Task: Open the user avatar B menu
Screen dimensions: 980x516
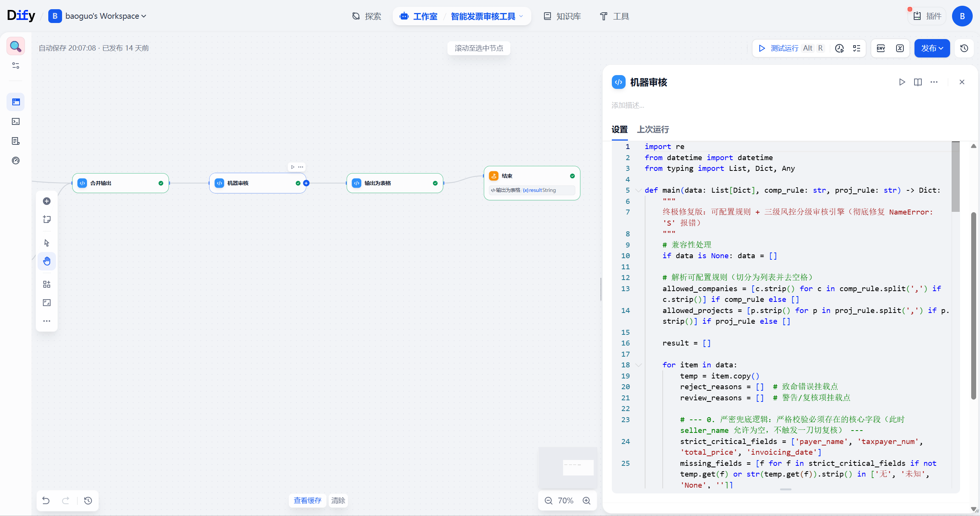Action: pos(962,16)
